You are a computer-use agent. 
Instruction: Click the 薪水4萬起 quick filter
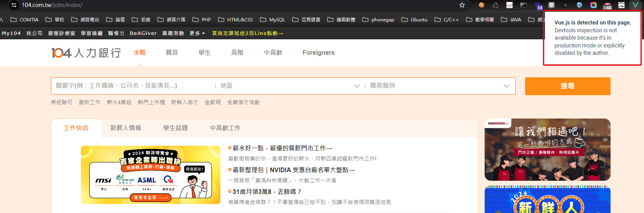click(x=119, y=102)
